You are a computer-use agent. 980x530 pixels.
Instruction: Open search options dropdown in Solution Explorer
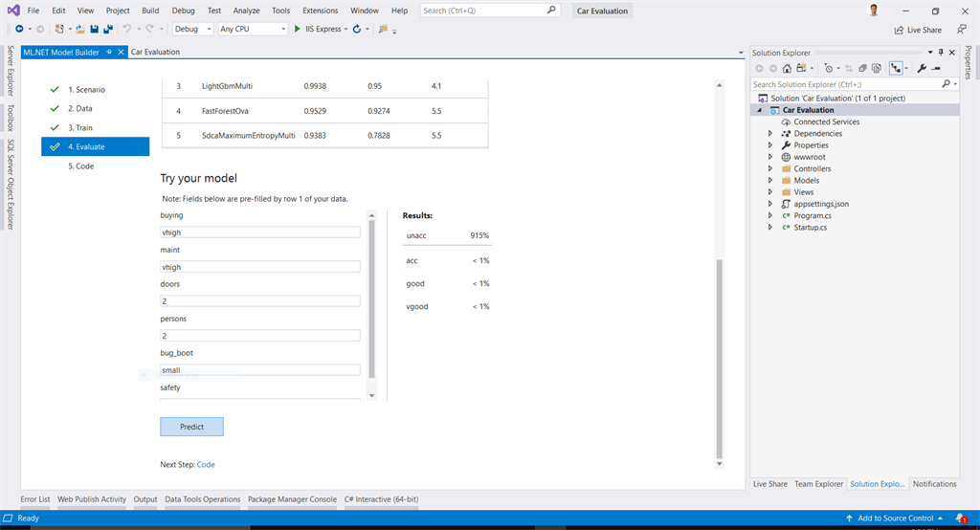point(956,84)
